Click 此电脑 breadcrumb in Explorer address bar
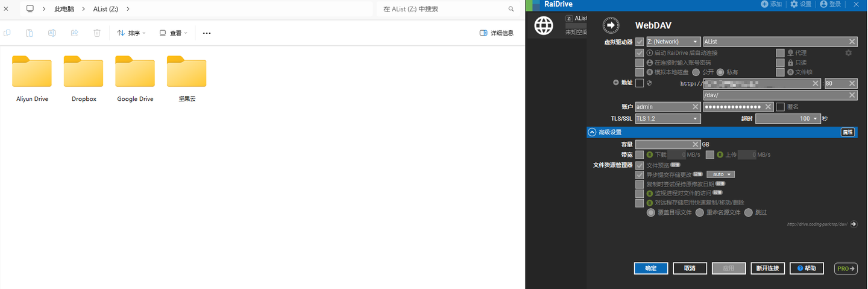This screenshot has height=289, width=868. pyautogui.click(x=64, y=9)
